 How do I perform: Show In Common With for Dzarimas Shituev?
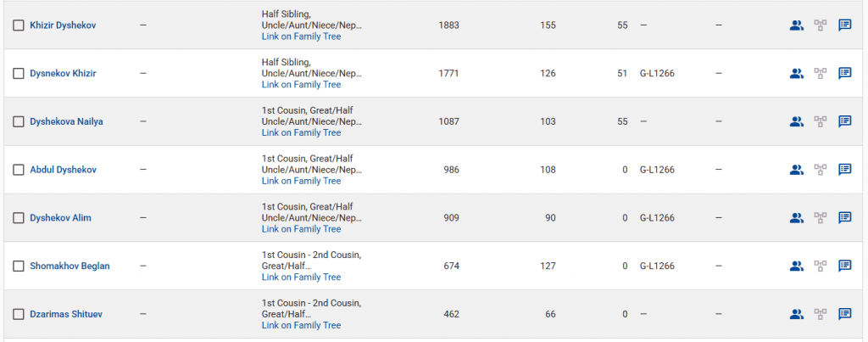point(796,314)
